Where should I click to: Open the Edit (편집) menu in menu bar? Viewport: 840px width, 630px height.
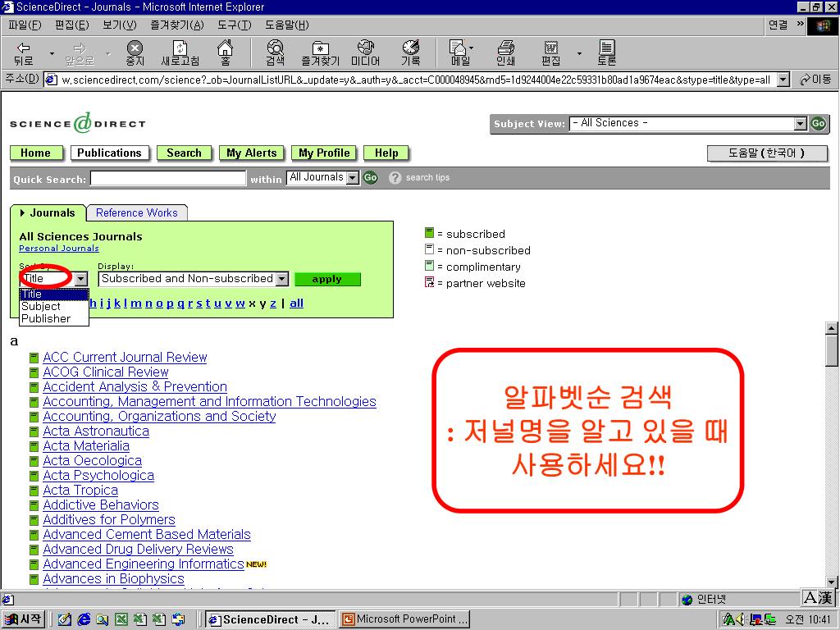(x=72, y=25)
